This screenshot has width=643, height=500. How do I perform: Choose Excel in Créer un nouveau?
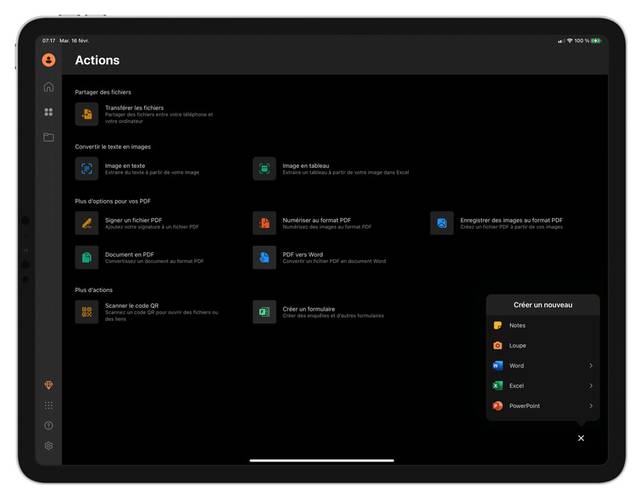[543, 386]
